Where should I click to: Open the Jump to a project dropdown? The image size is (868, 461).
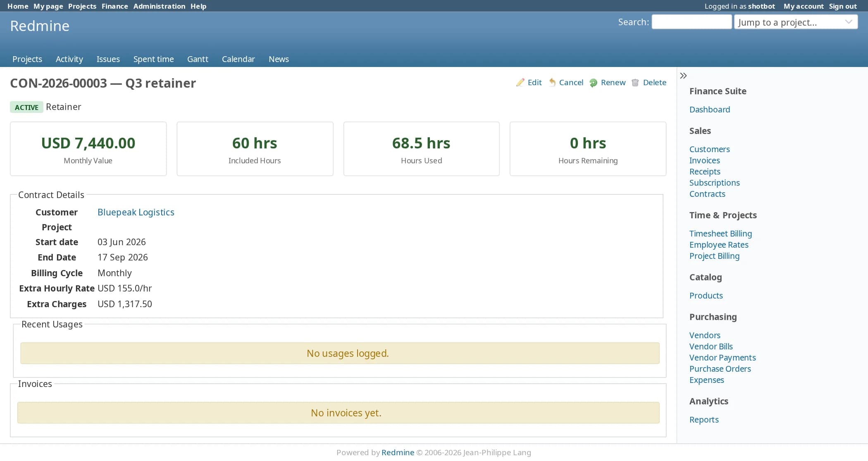pos(796,22)
